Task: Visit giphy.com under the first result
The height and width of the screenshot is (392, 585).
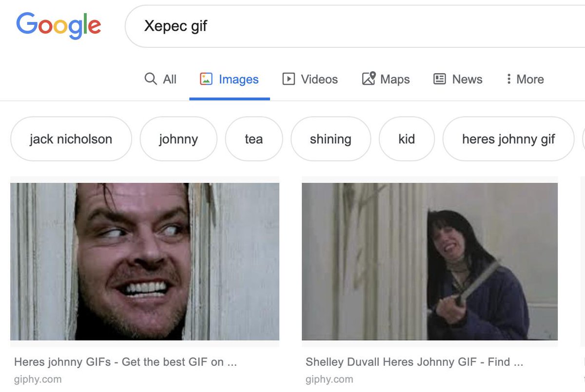Action: click(38, 379)
